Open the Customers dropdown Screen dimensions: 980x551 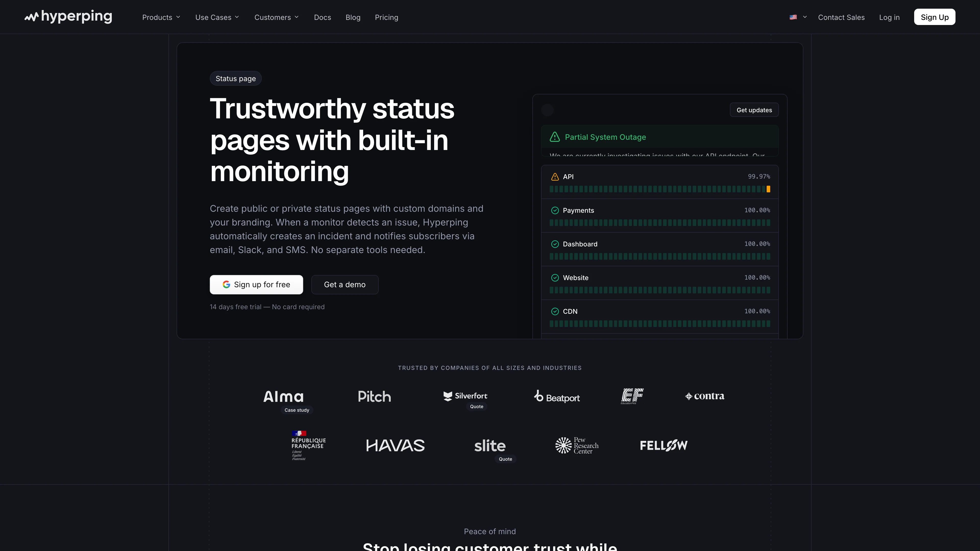pyautogui.click(x=277, y=17)
